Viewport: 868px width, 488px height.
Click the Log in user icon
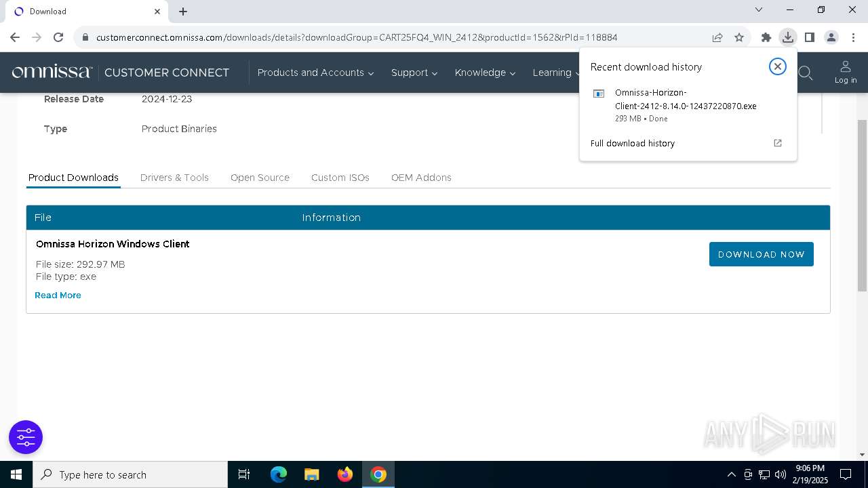(x=845, y=72)
